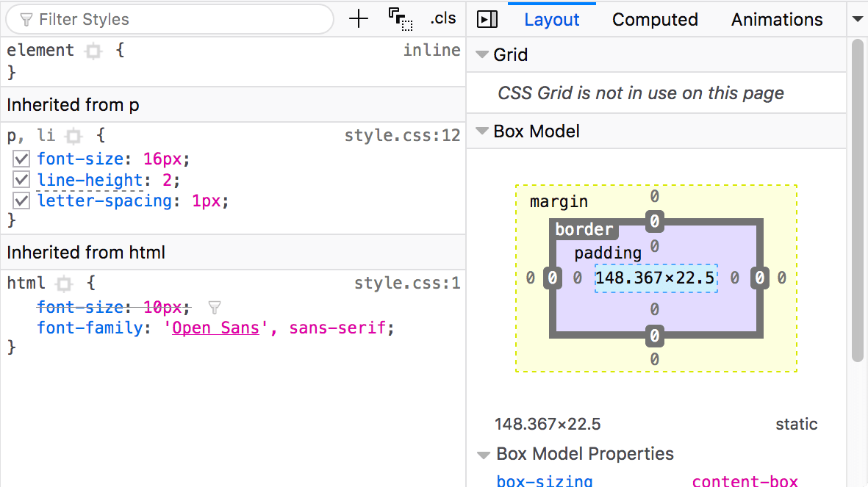This screenshot has height=487, width=868.
Task: Collapse the Box Model Properties section
Action: (x=483, y=454)
